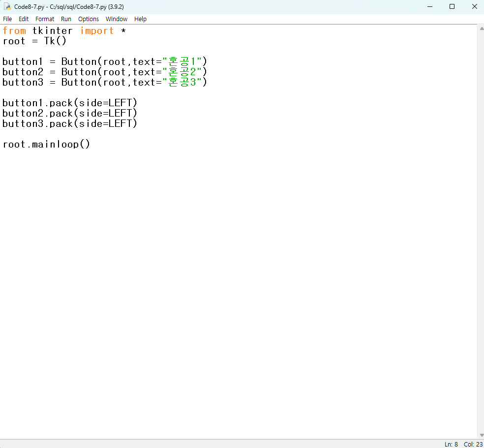Maximize the Code8-7.py editor window
The width and height of the screenshot is (484, 448).
pyautogui.click(x=452, y=6)
